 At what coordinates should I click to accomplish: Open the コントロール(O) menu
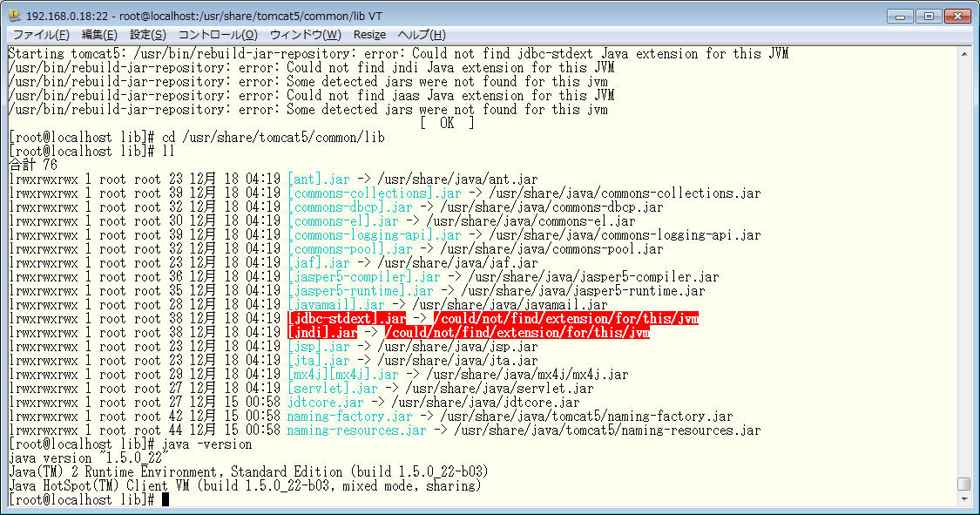coord(218,35)
